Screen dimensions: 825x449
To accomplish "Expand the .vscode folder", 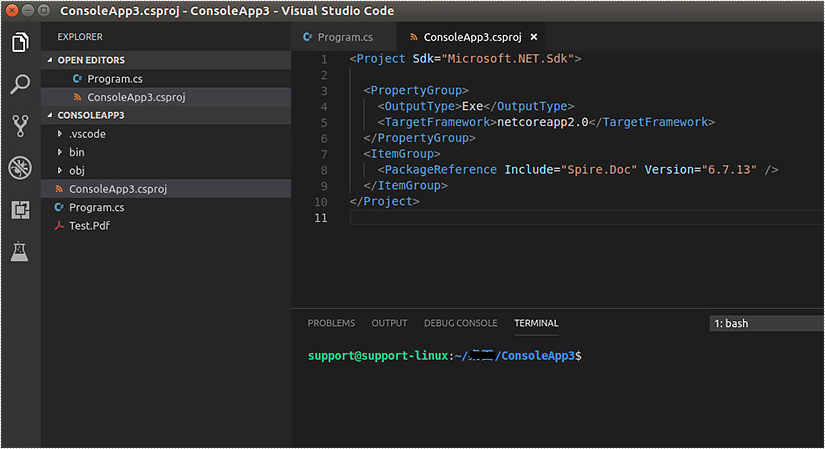I will [59, 134].
